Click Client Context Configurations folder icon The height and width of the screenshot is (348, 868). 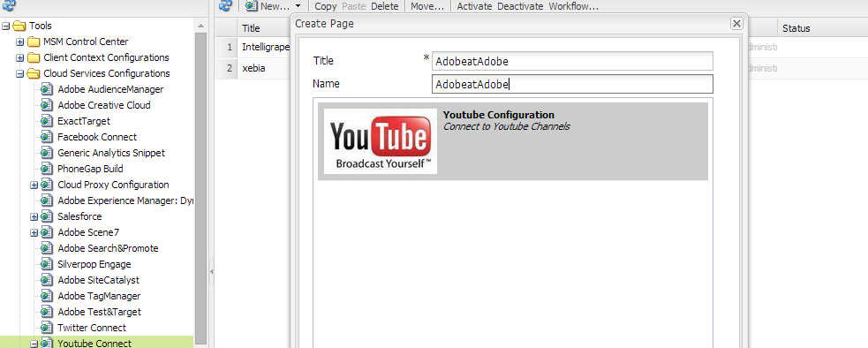[34, 57]
